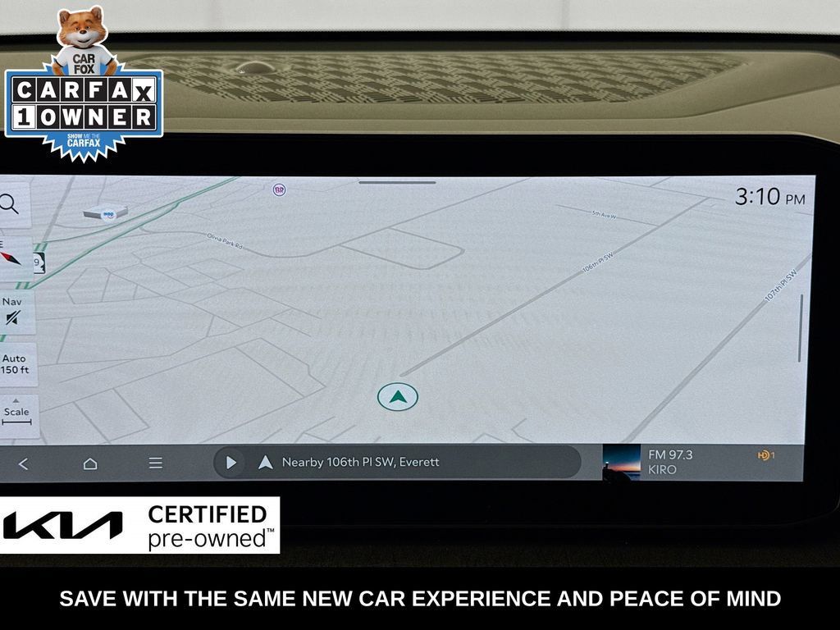Open the hamburger menu icon
The height and width of the screenshot is (630, 840).
pos(155,463)
